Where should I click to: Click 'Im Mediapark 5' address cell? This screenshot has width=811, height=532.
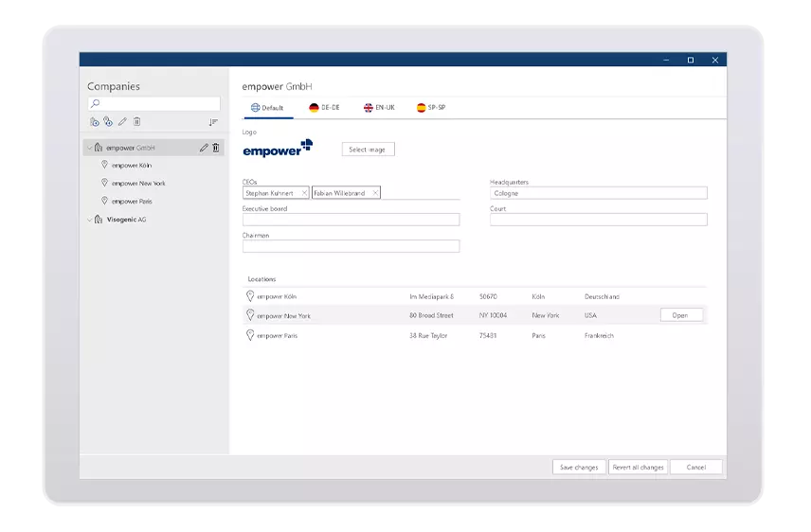pos(431,296)
